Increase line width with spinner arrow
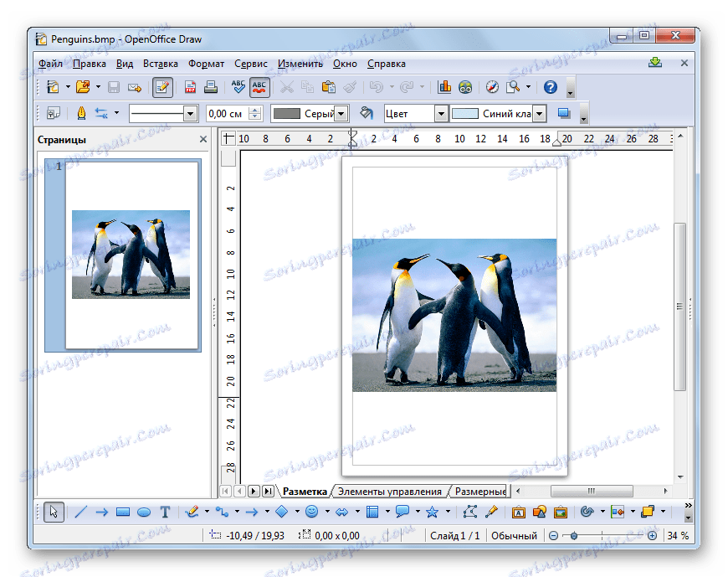 (255, 110)
